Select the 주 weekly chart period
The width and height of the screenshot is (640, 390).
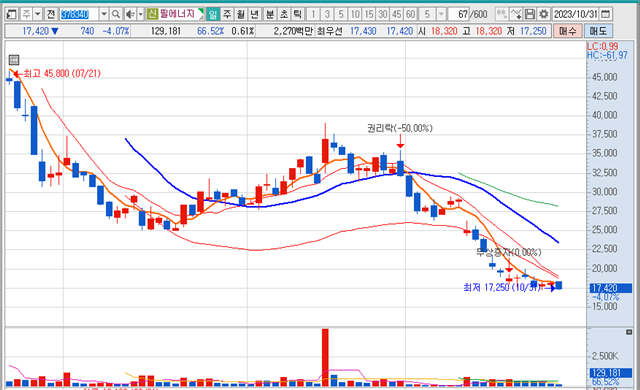click(x=227, y=15)
